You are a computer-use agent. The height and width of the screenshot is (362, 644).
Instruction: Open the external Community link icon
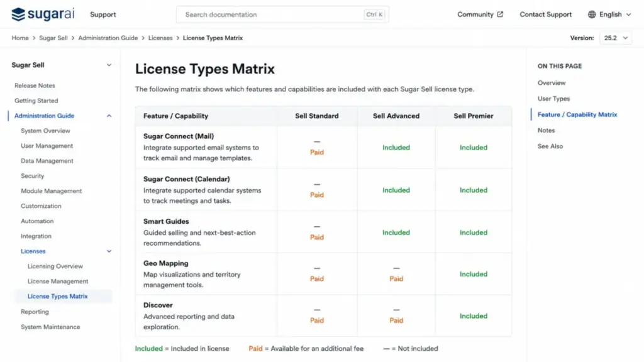click(500, 14)
